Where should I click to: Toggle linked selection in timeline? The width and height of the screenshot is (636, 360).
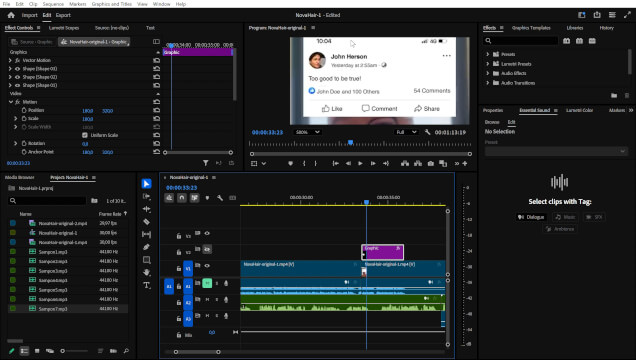click(x=194, y=198)
